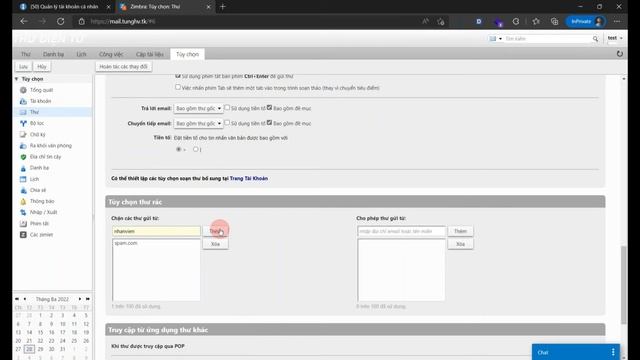Open the Các zimlet icon
This screenshot has height=360, width=640.
click(x=23, y=235)
